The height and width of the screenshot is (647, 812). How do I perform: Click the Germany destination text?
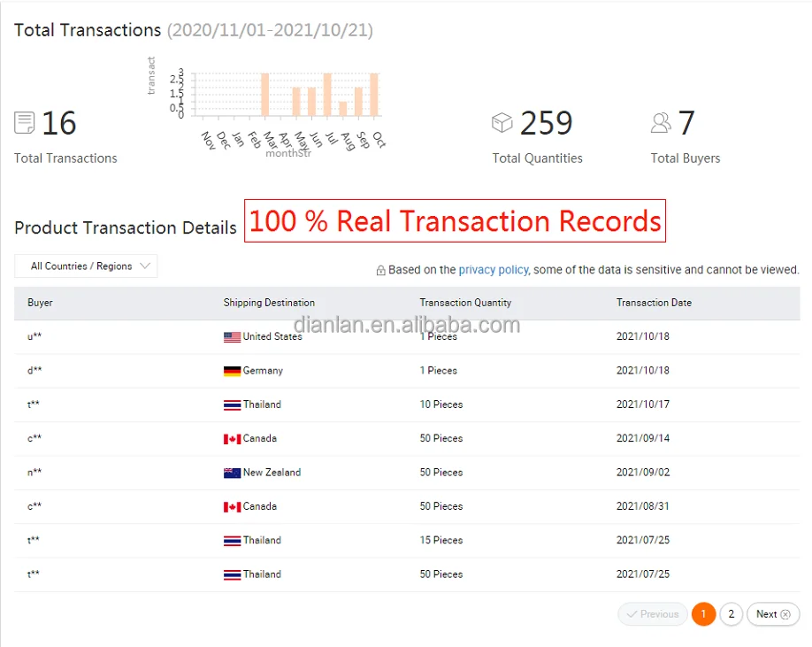263,371
